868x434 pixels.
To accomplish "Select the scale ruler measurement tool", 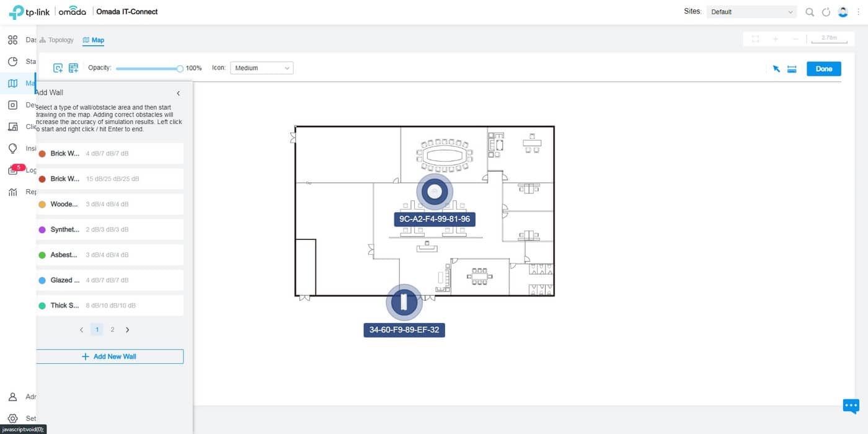I will [x=792, y=69].
